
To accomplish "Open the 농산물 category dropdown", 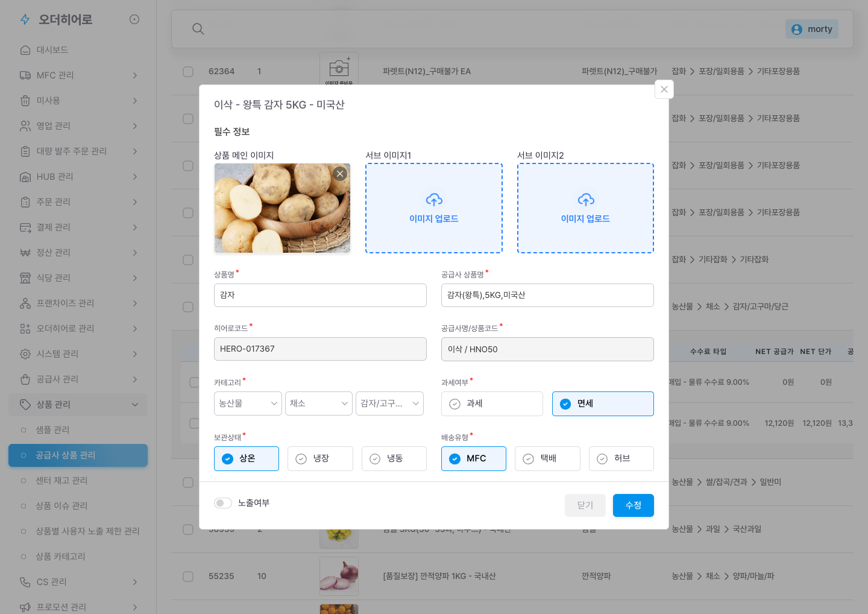I will (248, 404).
